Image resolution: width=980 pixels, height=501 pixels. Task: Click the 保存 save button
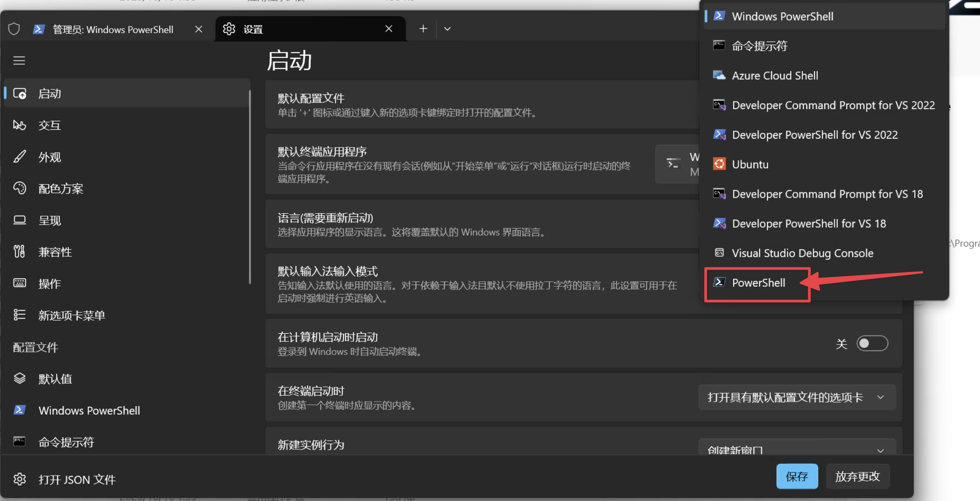pos(797,476)
